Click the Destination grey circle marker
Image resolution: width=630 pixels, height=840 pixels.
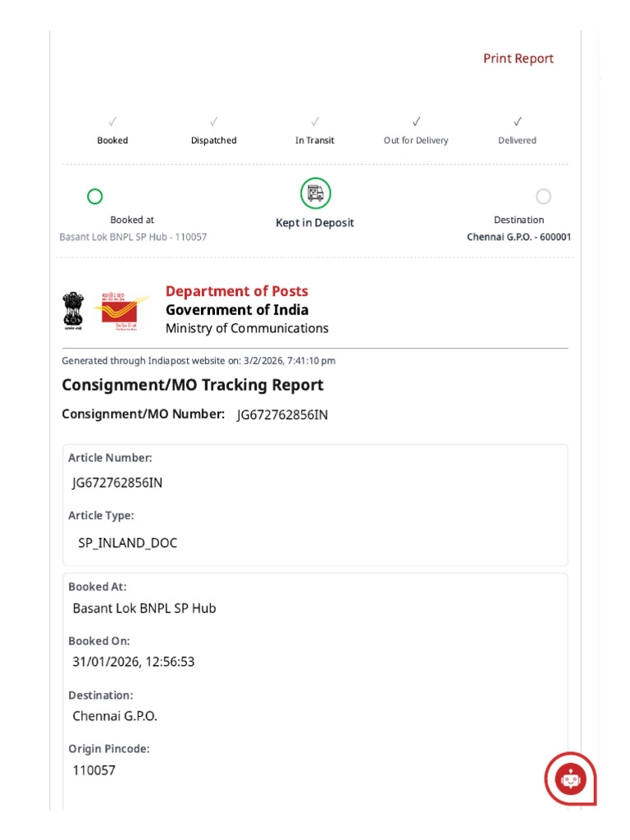543,197
